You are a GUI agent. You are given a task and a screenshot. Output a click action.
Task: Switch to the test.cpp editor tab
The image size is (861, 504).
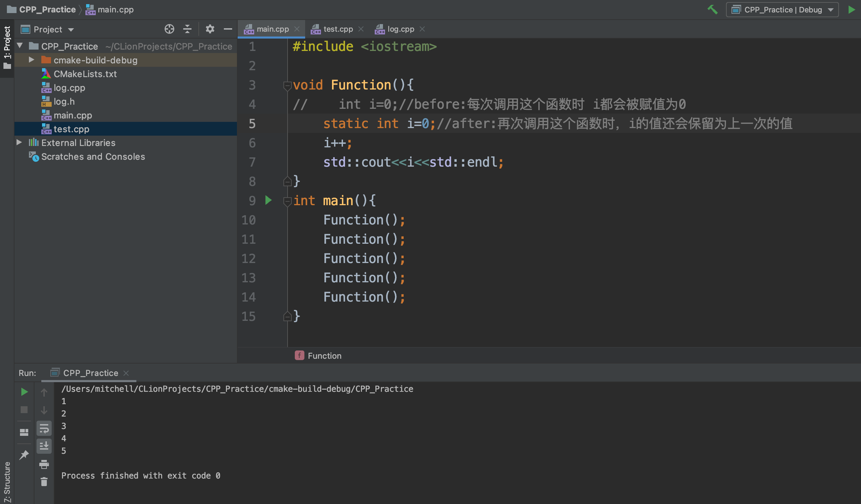point(338,29)
